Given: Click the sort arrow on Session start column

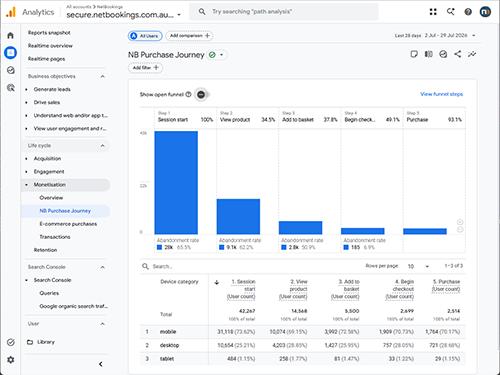Looking at the screenshot, I should (217, 282).
